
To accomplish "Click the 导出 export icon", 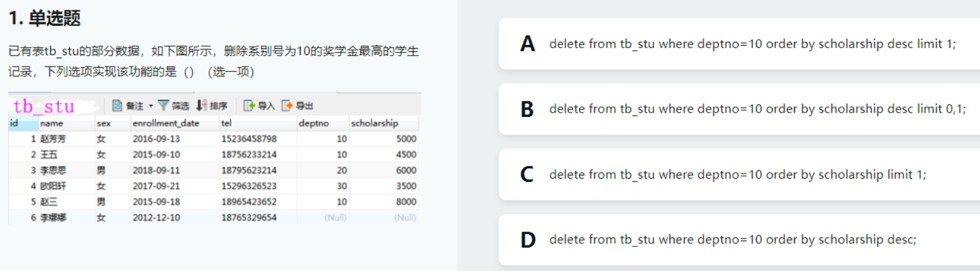I will [x=287, y=106].
